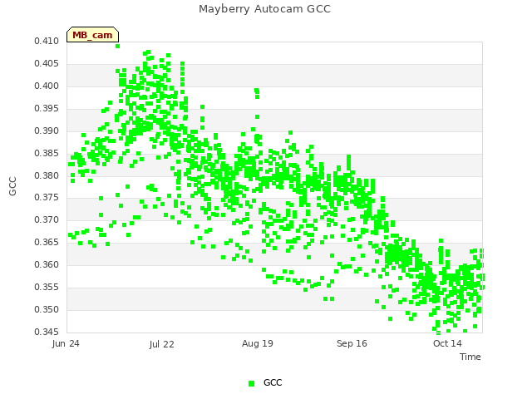Image resolution: width=532 pixels, height=399 pixels.
Task: Click the Sep 16 x-axis label
Action: [x=352, y=343]
